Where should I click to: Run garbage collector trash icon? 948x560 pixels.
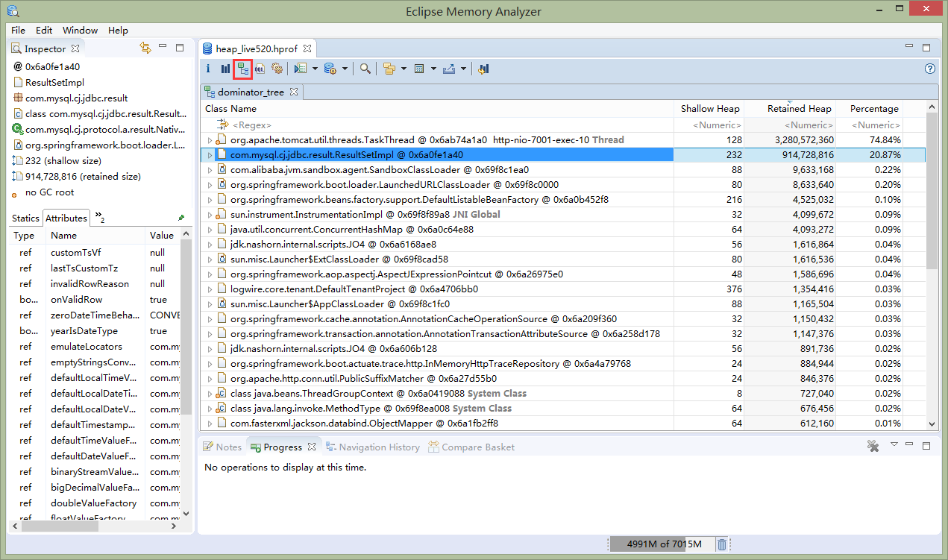click(722, 544)
